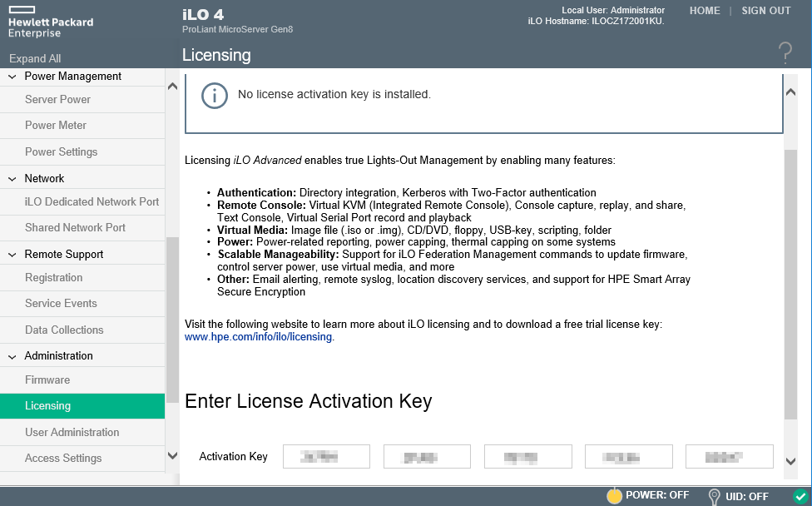
Task: Open the Firmware page
Action: [82, 380]
